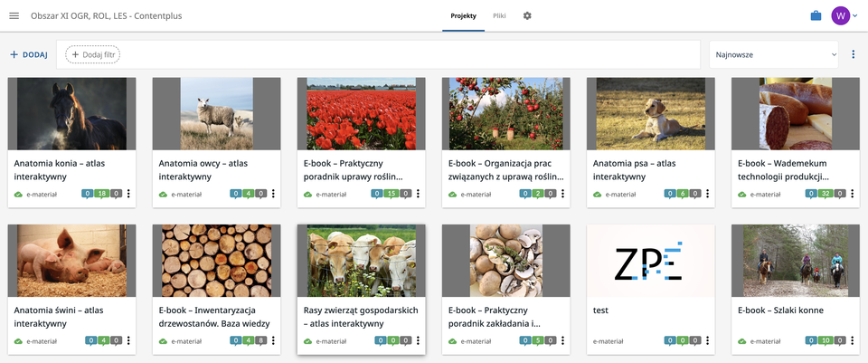868x363 pixels.
Task: Open the hamburger navigation menu
Action: 14,16
